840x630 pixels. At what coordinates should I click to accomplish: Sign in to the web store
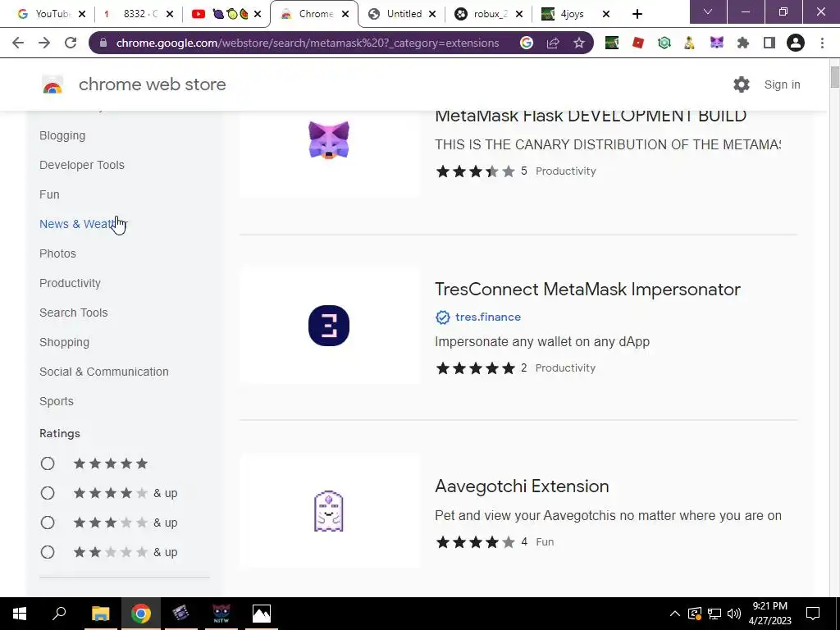[782, 84]
